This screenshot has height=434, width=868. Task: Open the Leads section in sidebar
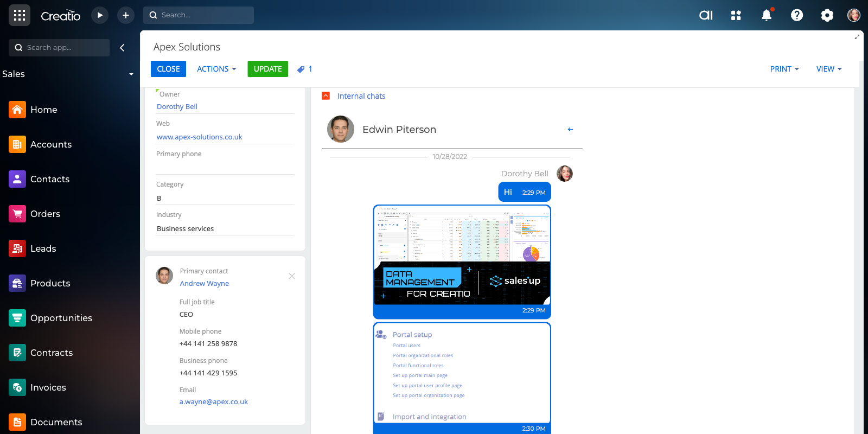(43, 248)
